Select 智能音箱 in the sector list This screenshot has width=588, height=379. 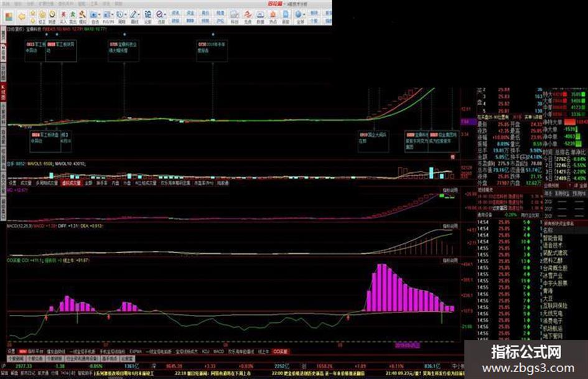pyautogui.click(x=553, y=238)
